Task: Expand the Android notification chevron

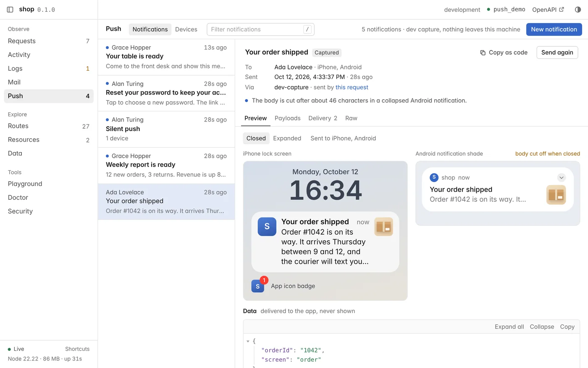Action: (561, 177)
